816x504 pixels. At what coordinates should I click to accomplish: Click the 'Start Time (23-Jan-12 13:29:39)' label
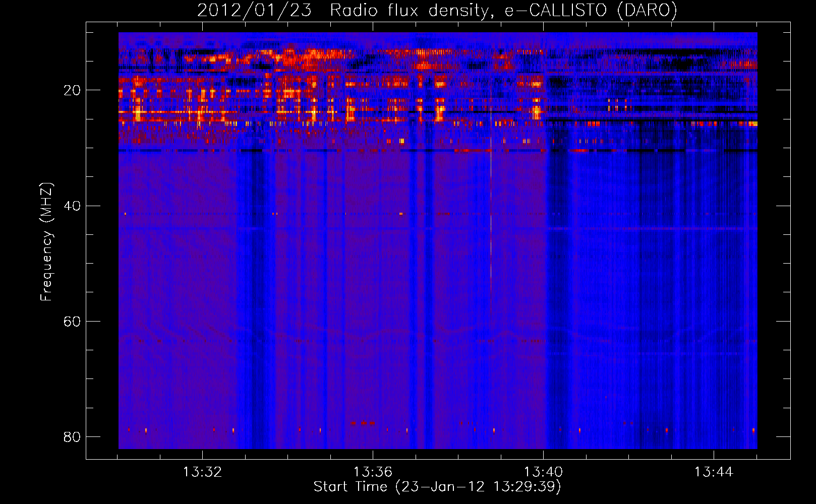(x=437, y=487)
